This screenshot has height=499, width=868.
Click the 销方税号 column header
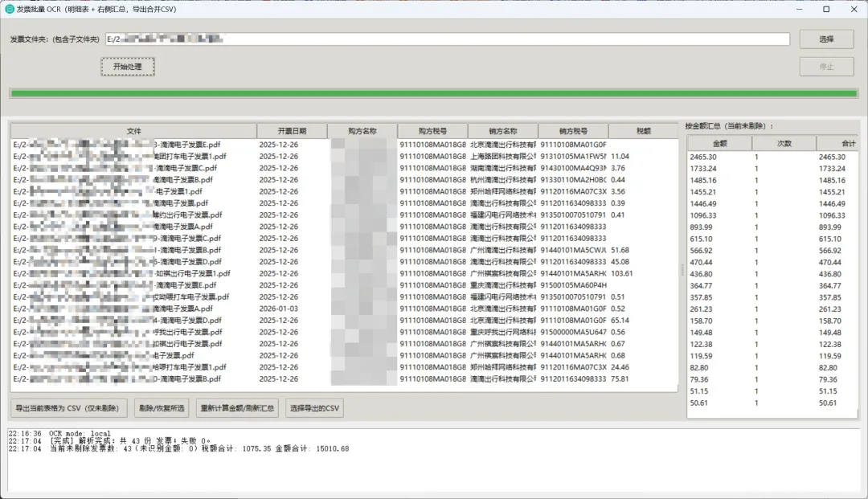click(x=573, y=131)
